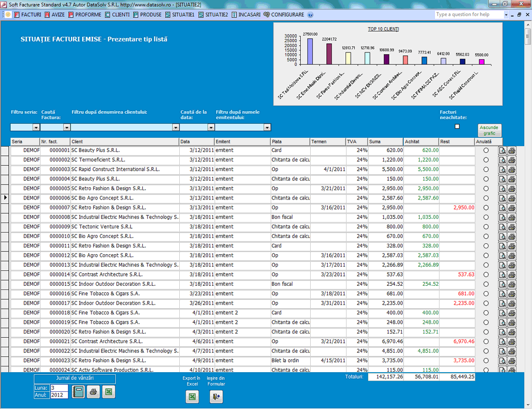Open the PRODUSE menu

point(148,15)
